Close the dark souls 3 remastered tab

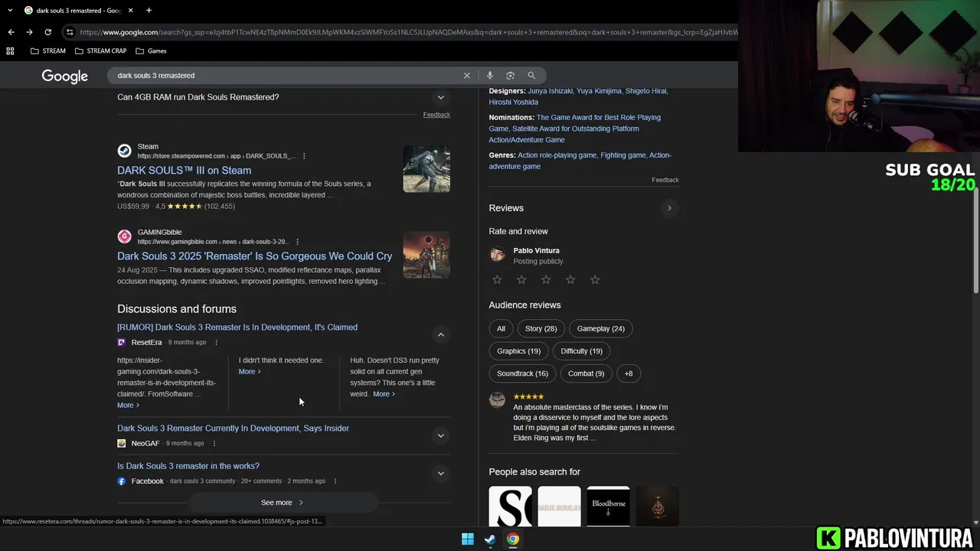(130, 10)
